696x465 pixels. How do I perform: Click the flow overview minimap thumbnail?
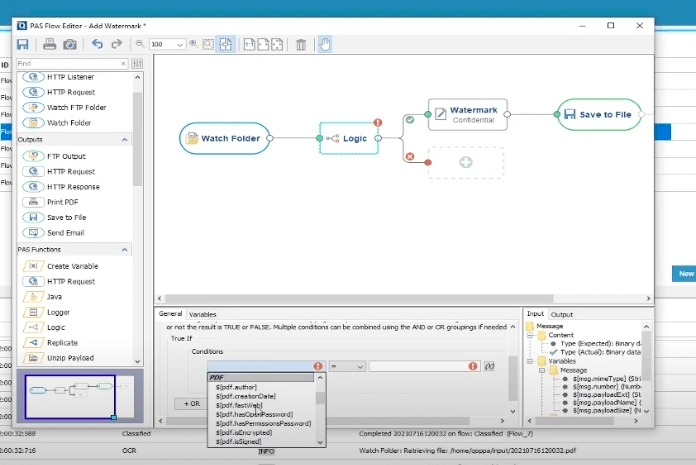pos(80,396)
